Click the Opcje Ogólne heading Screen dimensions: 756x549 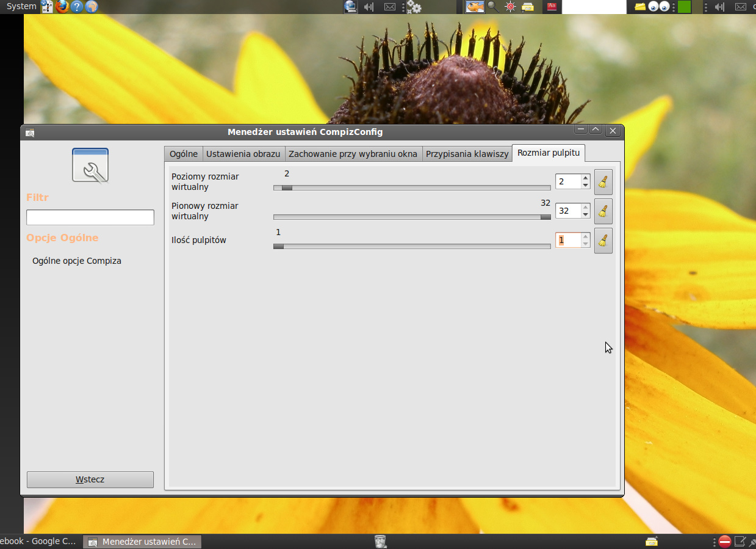62,238
